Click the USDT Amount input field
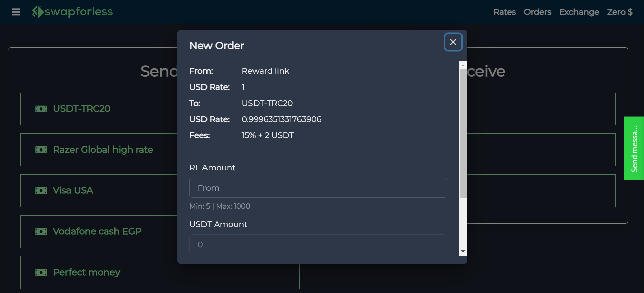The image size is (644, 293). [x=318, y=244]
